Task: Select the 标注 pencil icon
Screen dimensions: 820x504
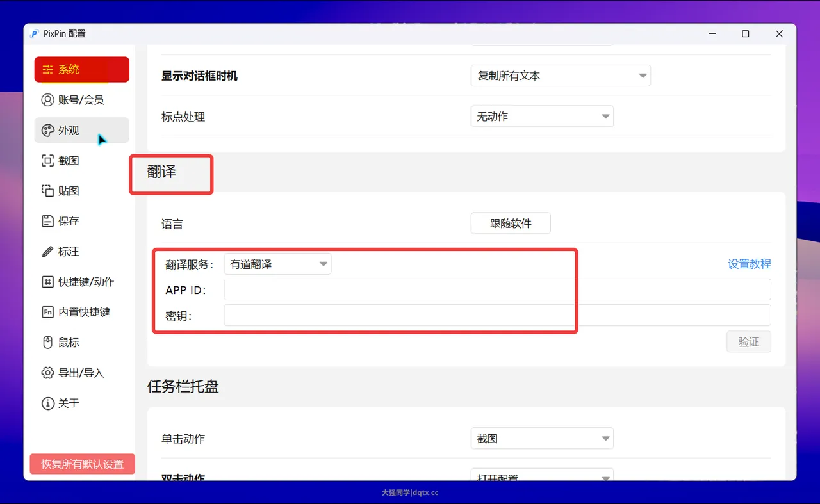Action: [47, 252]
